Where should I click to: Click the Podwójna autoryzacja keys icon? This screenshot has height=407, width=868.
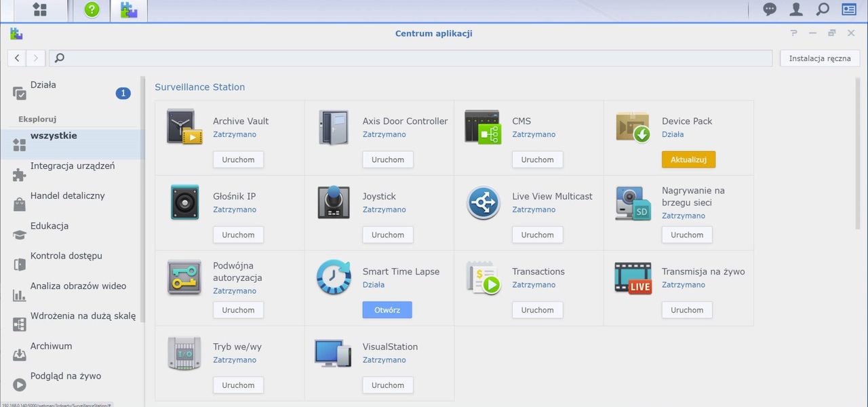tap(184, 277)
